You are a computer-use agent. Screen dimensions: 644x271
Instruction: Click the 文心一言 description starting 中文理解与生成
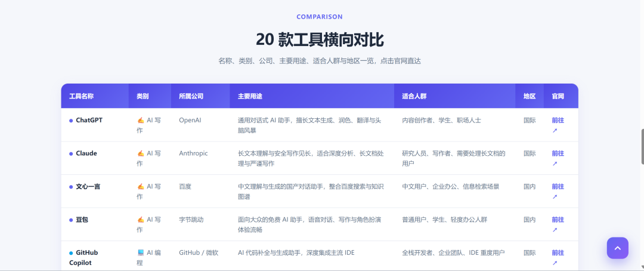point(311,192)
